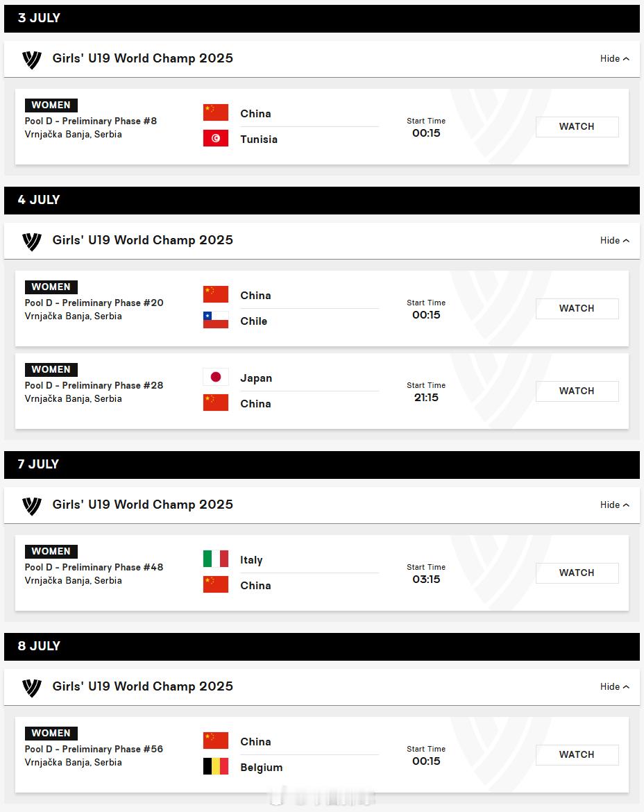Collapse the 4 July section with Hide
Image resolution: width=644 pixels, height=812 pixels.
(614, 240)
